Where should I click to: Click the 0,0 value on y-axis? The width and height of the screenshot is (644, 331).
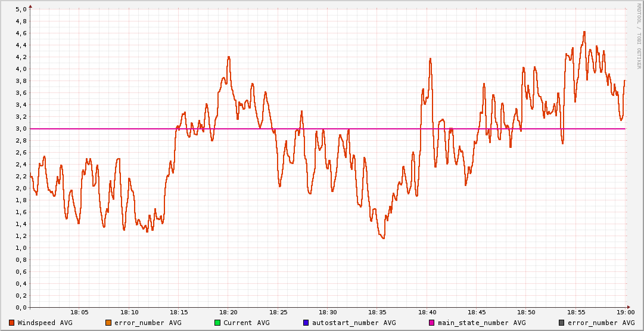[x=21, y=308]
